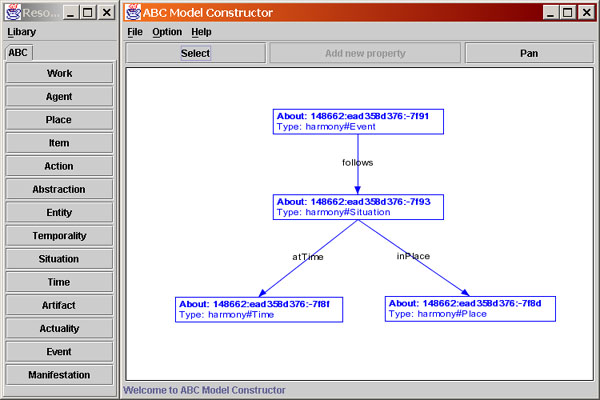Click the harmony#Place node box

[x=470, y=309]
